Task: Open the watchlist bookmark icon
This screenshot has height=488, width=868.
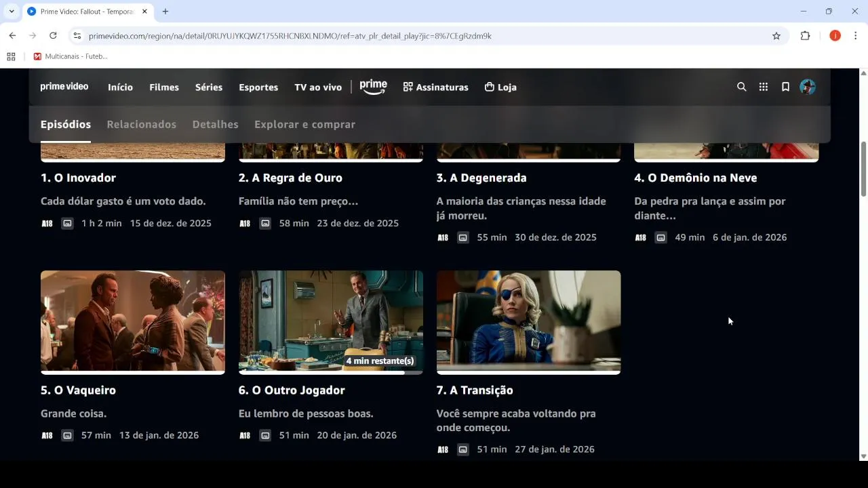Action: click(x=785, y=87)
